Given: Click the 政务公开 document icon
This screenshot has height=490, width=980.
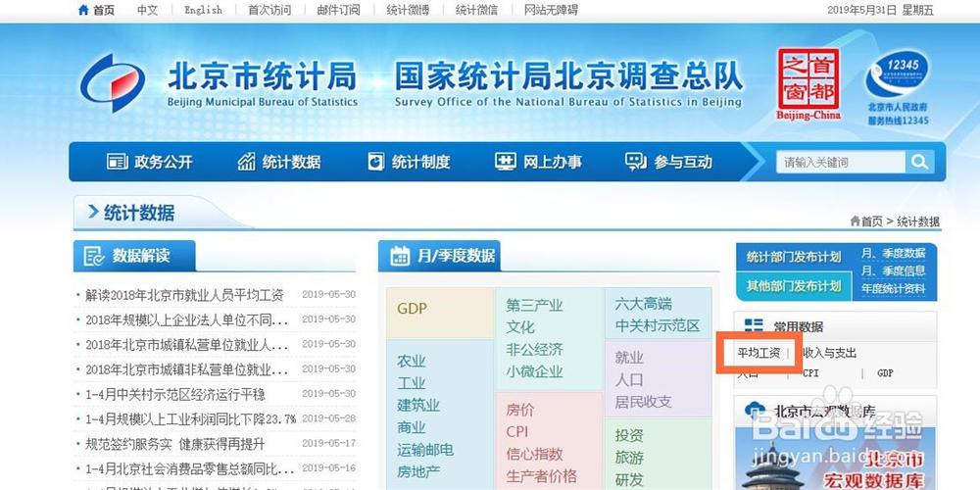Looking at the screenshot, I should click(117, 162).
